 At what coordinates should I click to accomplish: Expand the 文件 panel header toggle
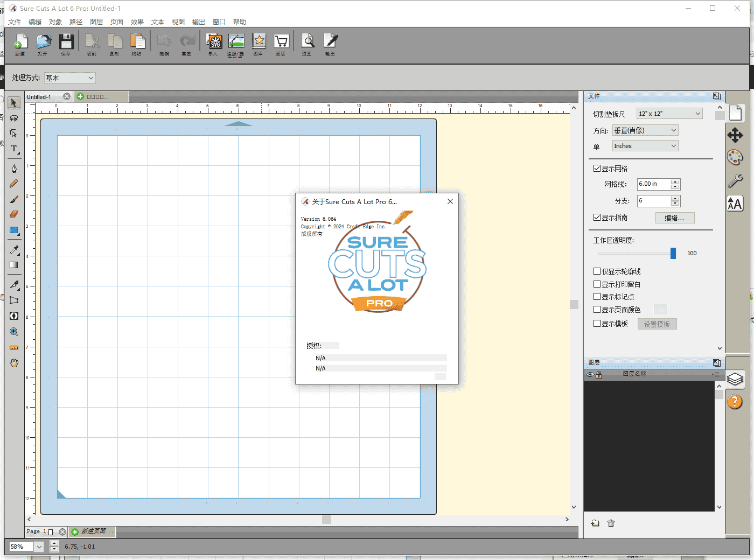716,96
